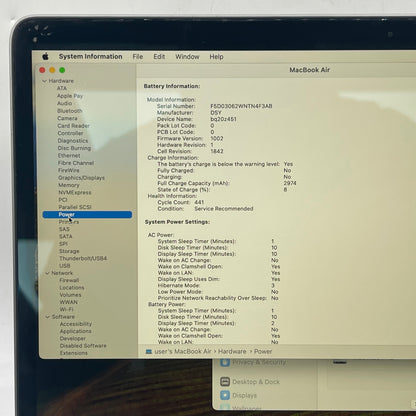
Task: Open Desktop & Dock settings icon
Action: click(x=225, y=382)
